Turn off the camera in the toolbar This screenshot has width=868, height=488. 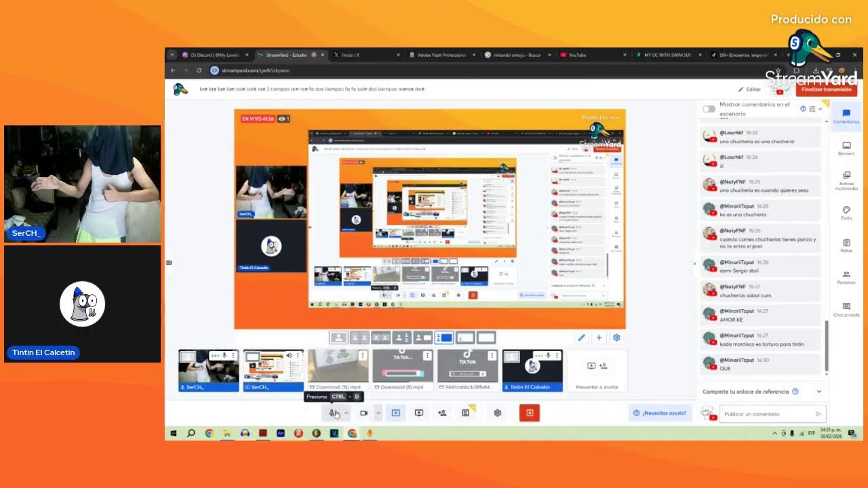tap(363, 413)
